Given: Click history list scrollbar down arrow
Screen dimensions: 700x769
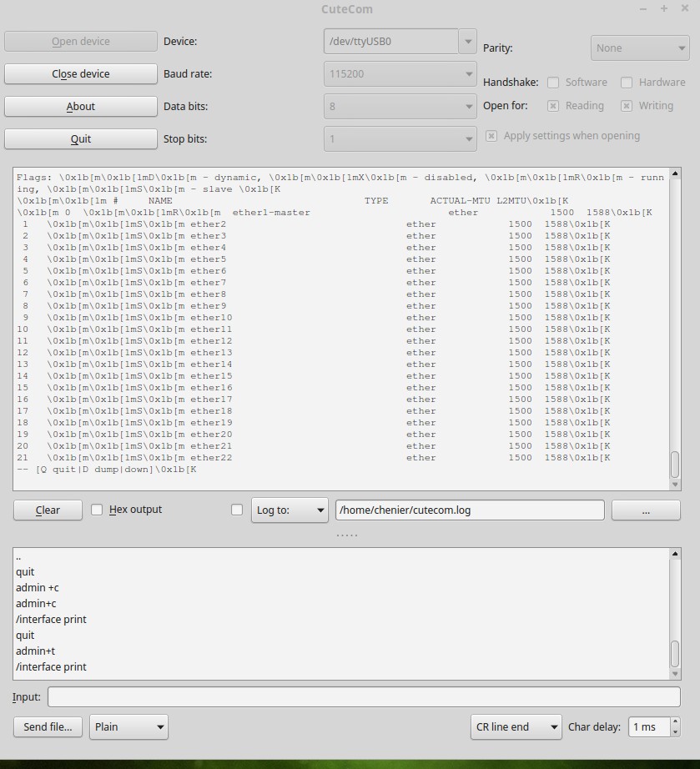Looking at the screenshot, I should (675, 674).
